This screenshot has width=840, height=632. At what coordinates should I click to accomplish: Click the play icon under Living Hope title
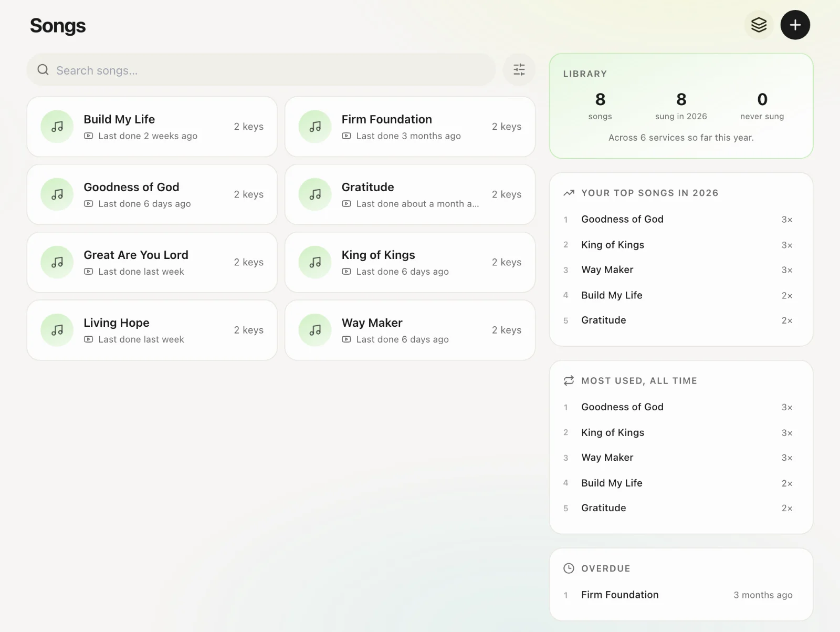[89, 339]
